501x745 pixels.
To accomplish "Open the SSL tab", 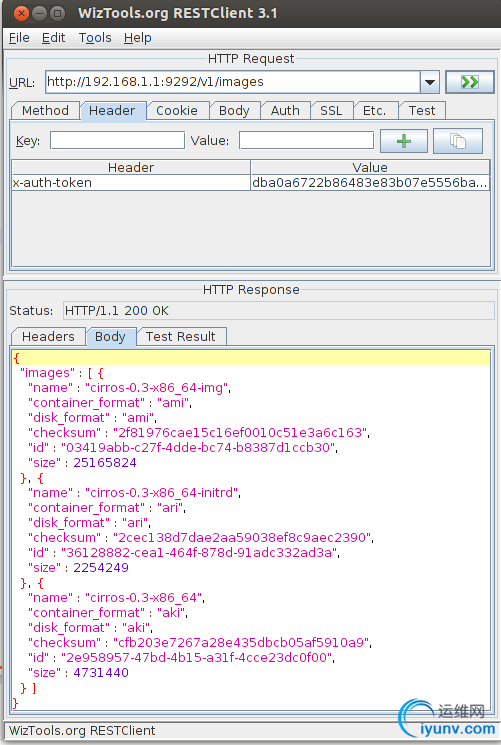I will point(331,111).
